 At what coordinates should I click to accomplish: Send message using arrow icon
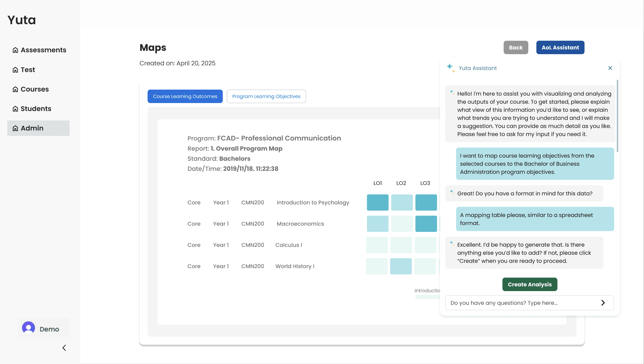pyautogui.click(x=603, y=303)
